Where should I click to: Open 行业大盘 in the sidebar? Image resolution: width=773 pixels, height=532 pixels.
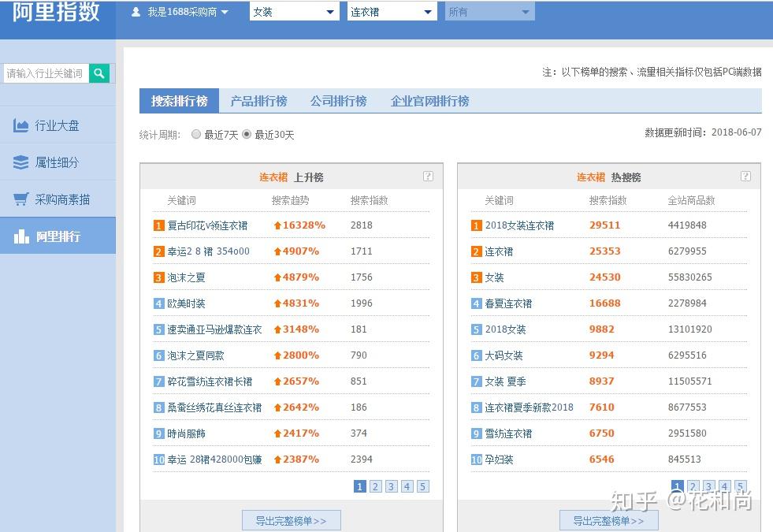(58, 125)
